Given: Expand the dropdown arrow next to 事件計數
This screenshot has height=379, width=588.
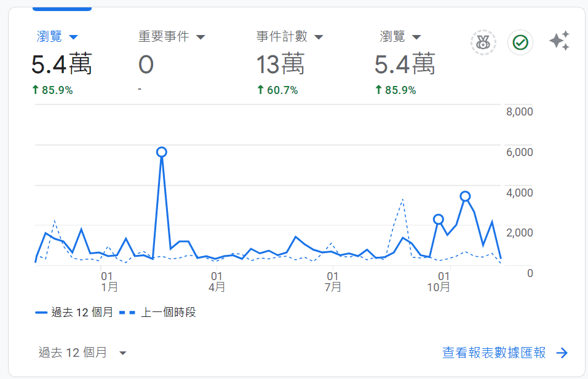Looking at the screenshot, I should (318, 37).
